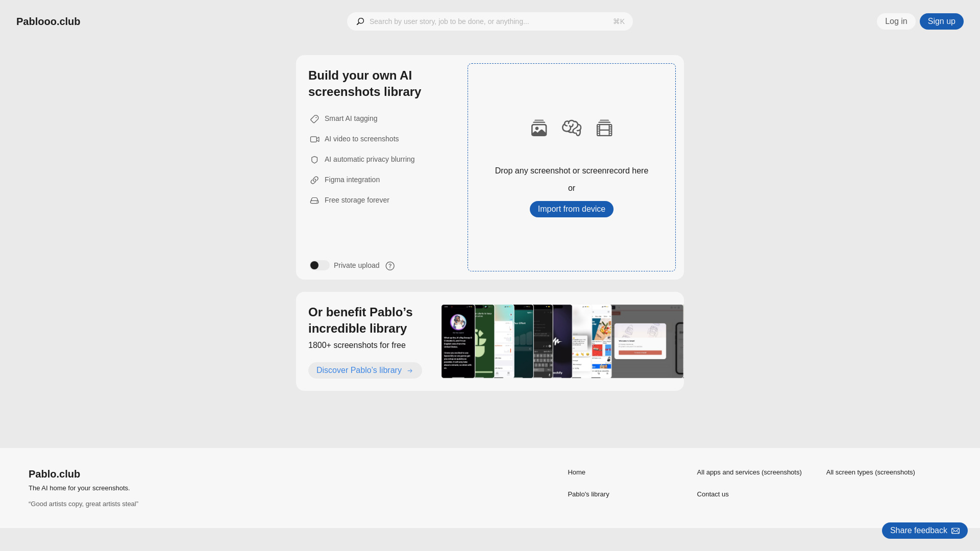980x551 pixels.
Task: Click the AI brain icon in upload area
Action: [x=572, y=128]
